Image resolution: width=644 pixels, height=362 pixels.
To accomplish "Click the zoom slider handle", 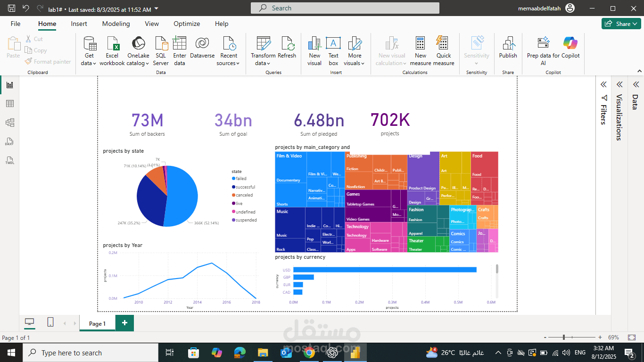I will coord(564,337).
